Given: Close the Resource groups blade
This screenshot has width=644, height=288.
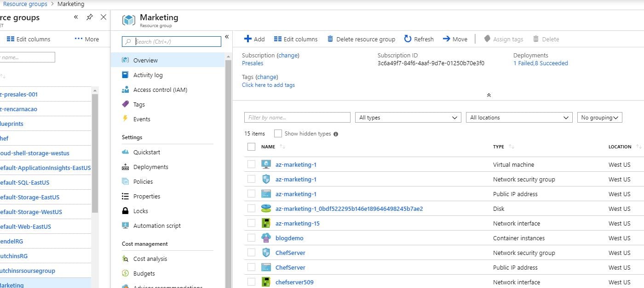Looking at the screenshot, I should click(103, 17).
